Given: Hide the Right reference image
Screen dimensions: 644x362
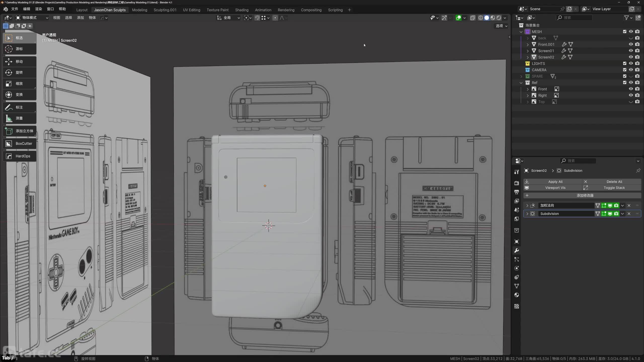Looking at the screenshot, I should 631,95.
